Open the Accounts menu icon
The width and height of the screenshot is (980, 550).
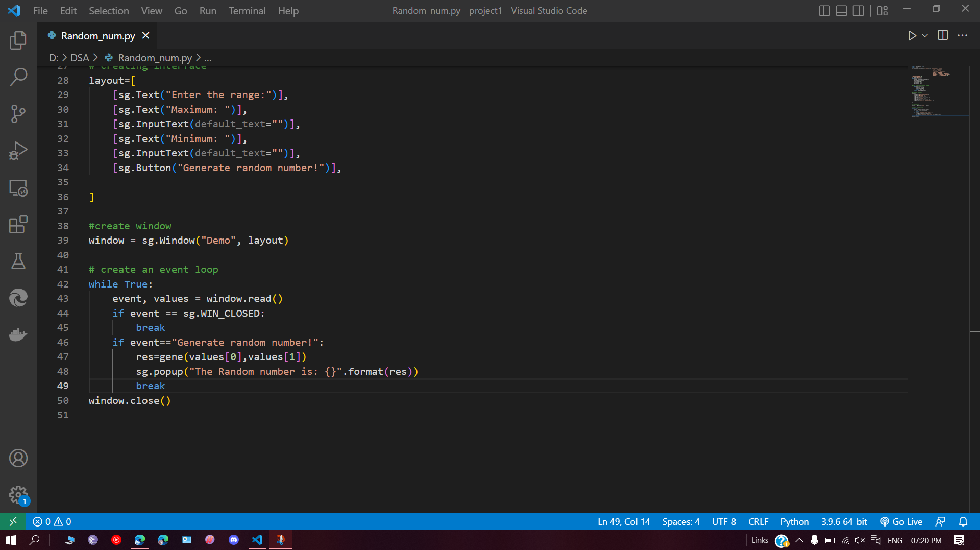tap(18, 458)
